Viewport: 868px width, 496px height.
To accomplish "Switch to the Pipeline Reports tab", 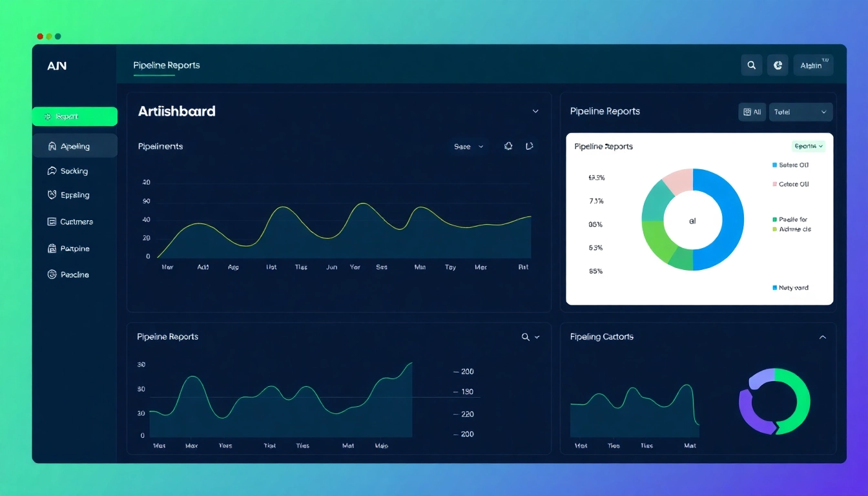I will click(166, 65).
